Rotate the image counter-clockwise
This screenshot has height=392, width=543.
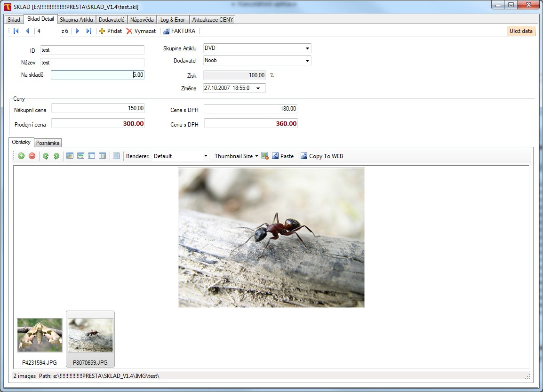tap(45, 156)
